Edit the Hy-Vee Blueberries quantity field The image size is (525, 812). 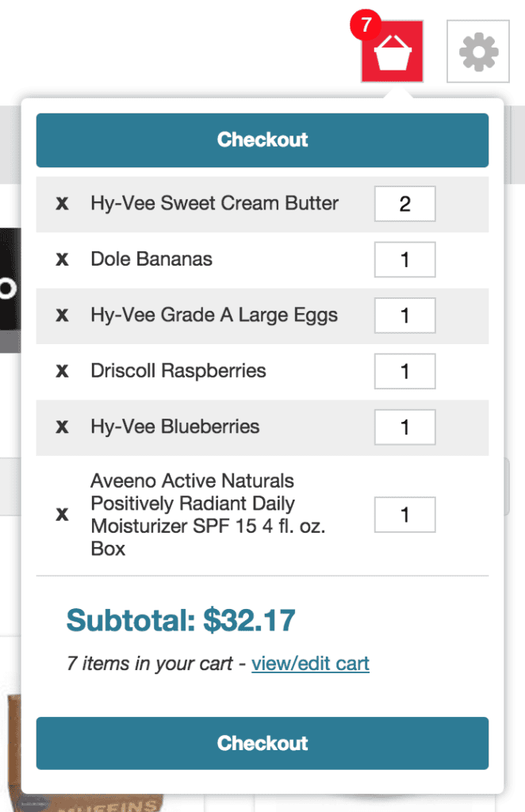(405, 427)
